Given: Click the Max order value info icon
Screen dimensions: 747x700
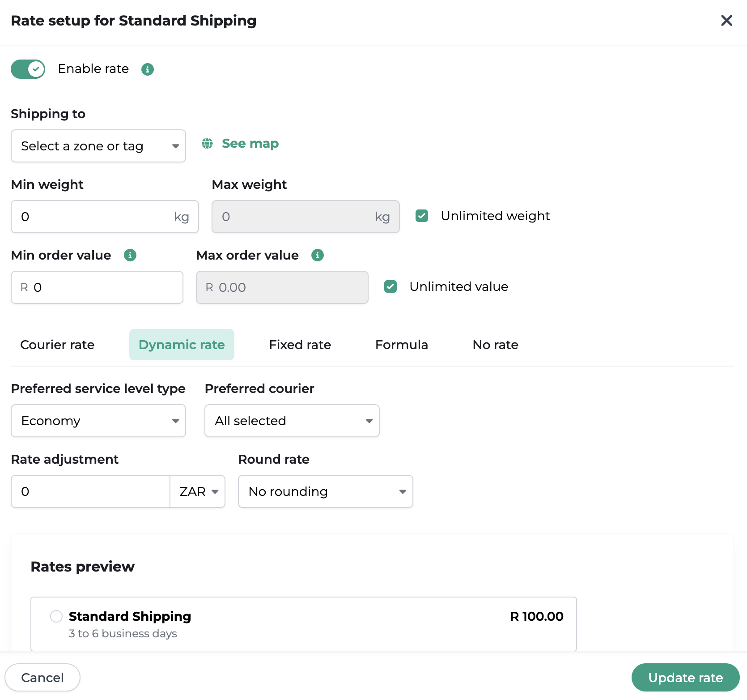Looking at the screenshot, I should click(318, 255).
